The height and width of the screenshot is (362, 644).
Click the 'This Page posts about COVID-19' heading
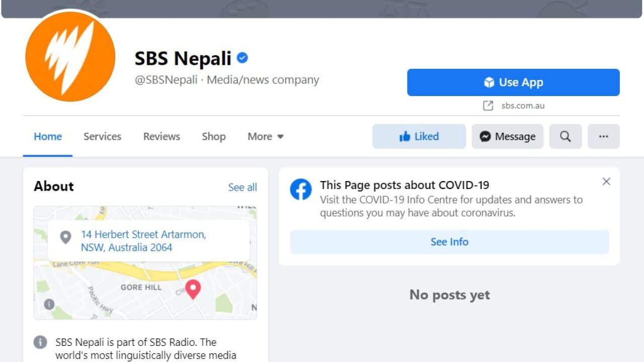click(x=405, y=185)
